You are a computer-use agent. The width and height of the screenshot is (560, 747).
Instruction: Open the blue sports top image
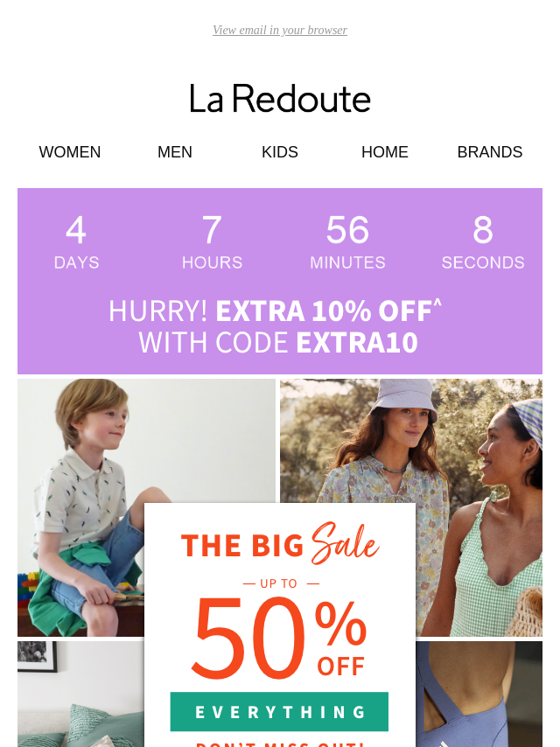click(479, 695)
